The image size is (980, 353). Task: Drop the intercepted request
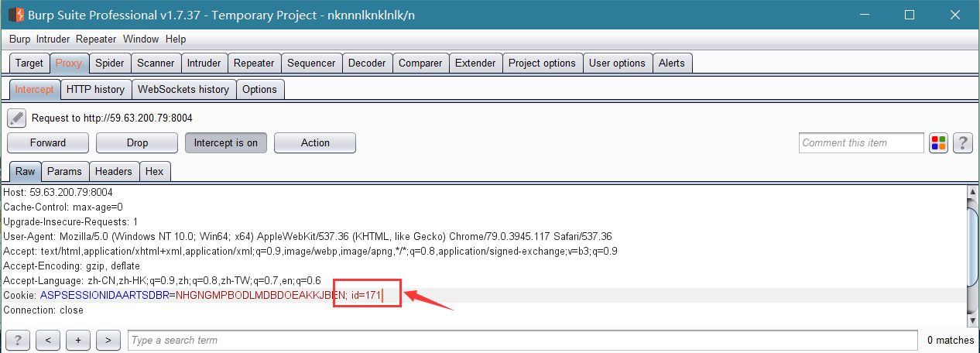tap(137, 143)
